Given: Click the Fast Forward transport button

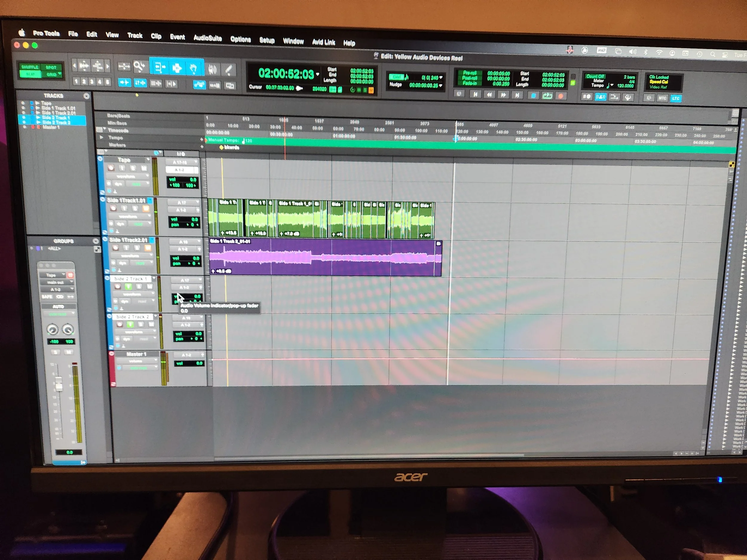Looking at the screenshot, I should pos(503,95).
